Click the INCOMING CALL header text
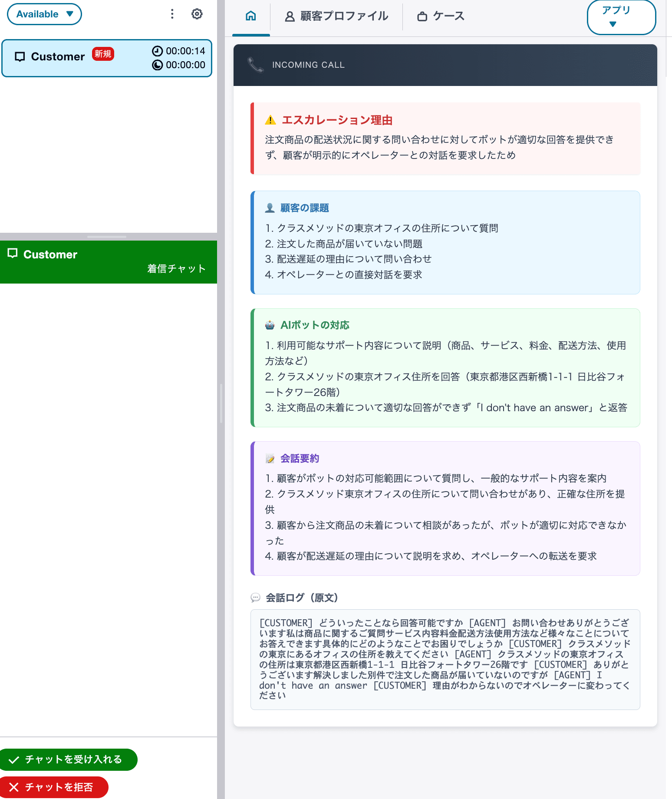This screenshot has height=799, width=672. [x=308, y=65]
